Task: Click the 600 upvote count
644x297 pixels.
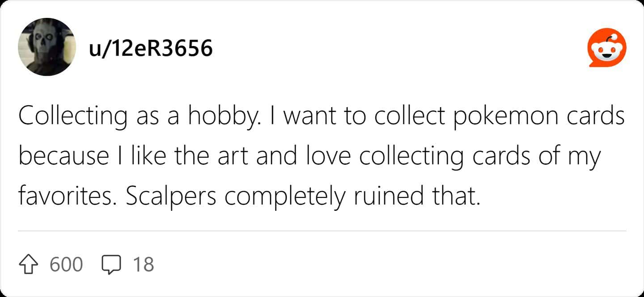Action: [66, 264]
